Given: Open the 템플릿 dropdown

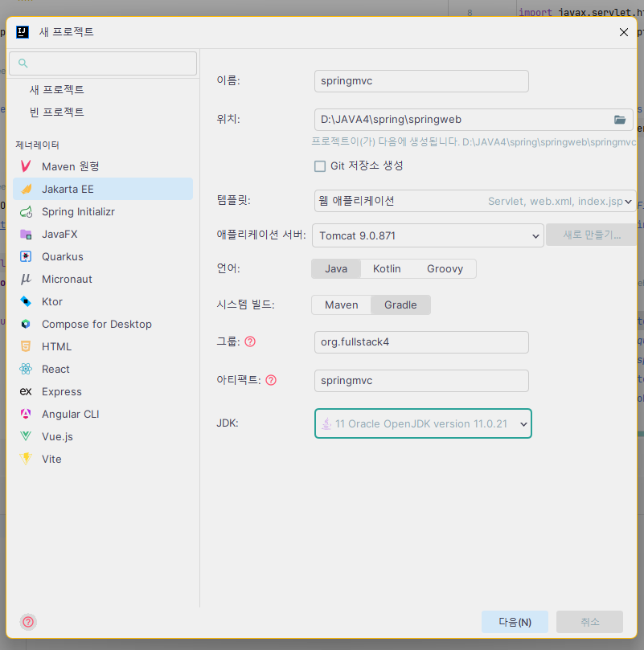Looking at the screenshot, I should pos(475,201).
